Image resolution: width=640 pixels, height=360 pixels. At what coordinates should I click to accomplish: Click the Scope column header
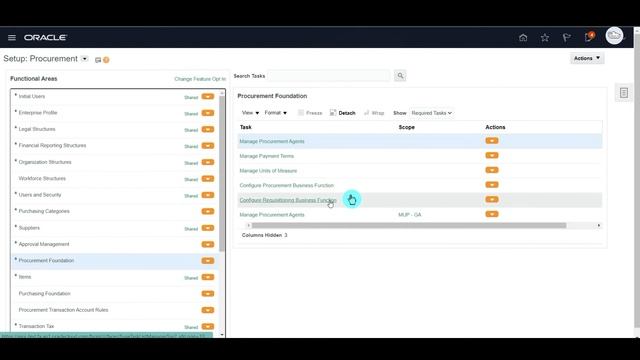click(x=407, y=127)
